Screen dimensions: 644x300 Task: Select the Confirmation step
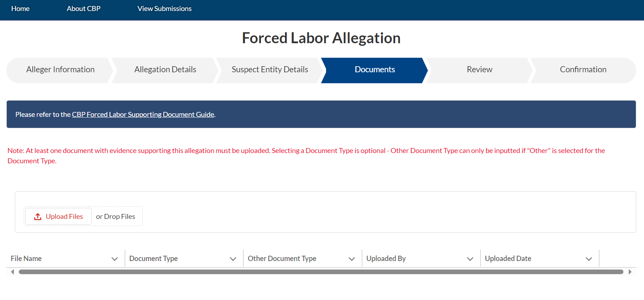pyautogui.click(x=583, y=70)
